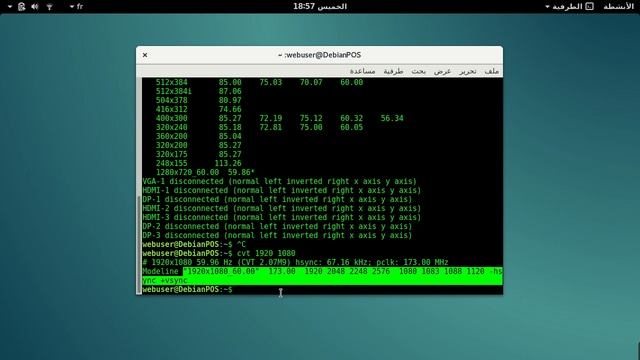This screenshot has width=640, height=360.
Task: Click the VGA-1 disconnected line
Action: click(279, 181)
